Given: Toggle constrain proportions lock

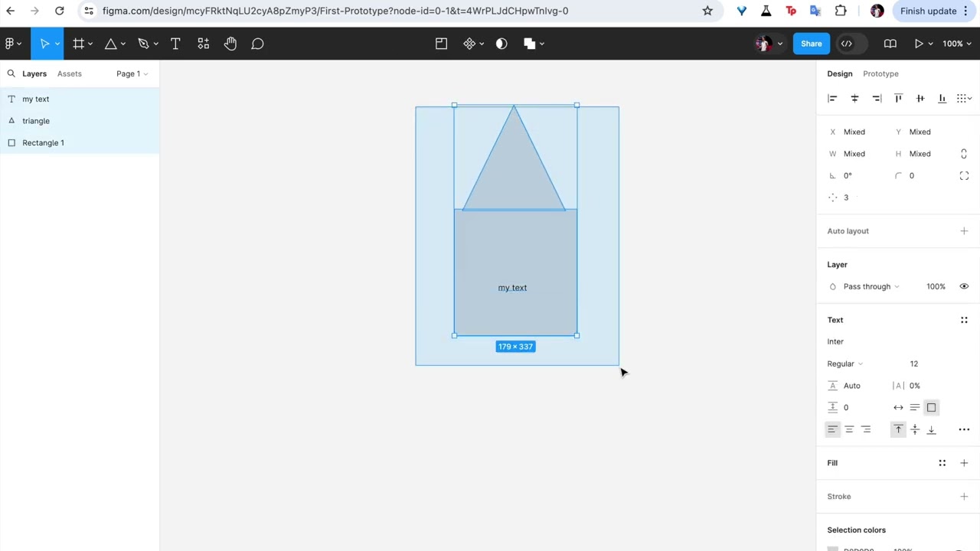Looking at the screenshot, I should (964, 154).
